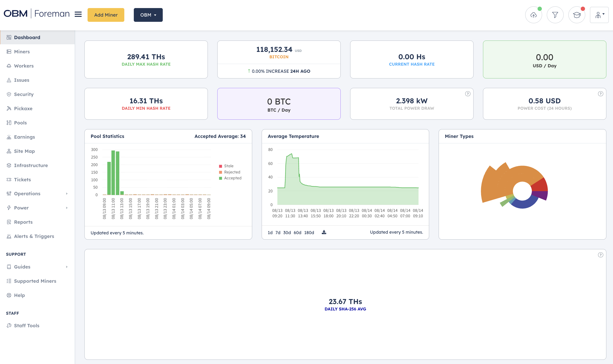613x364 pixels.
Task: Download the Average Temperature chart data
Action: (324, 232)
